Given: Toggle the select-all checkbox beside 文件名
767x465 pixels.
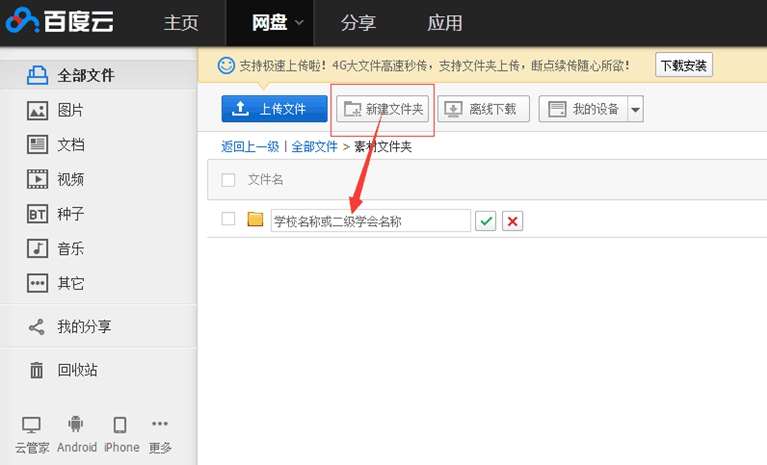Looking at the screenshot, I should coord(228,180).
